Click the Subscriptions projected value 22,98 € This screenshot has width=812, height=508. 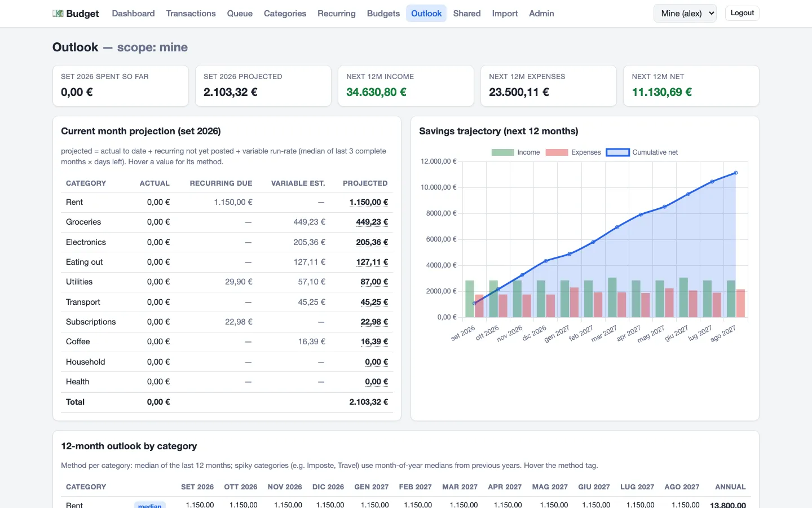click(x=374, y=322)
